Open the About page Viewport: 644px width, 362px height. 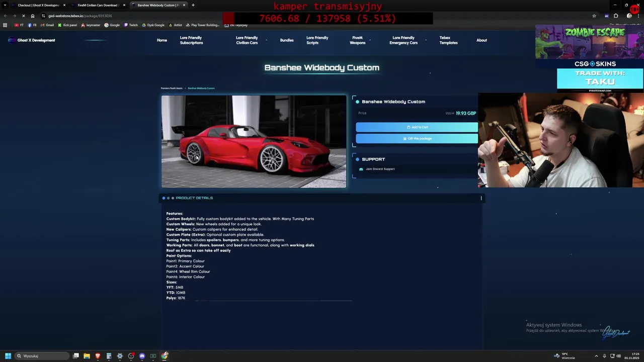click(481, 40)
